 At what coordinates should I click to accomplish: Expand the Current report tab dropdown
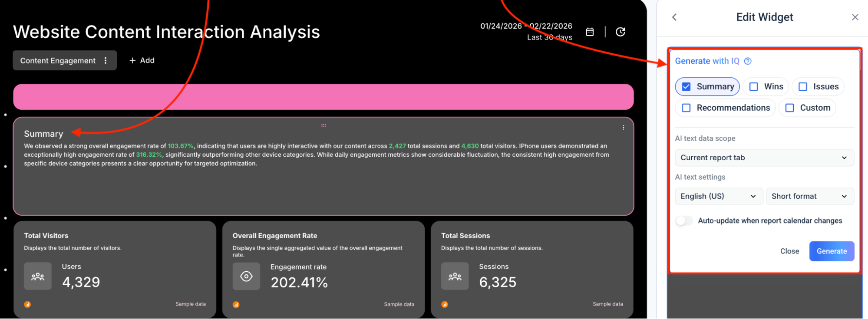(764, 158)
